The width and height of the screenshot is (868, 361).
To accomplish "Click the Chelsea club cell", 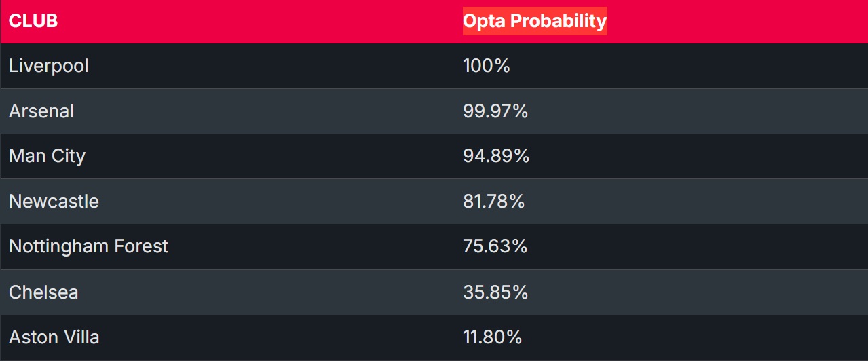I will [x=43, y=292].
